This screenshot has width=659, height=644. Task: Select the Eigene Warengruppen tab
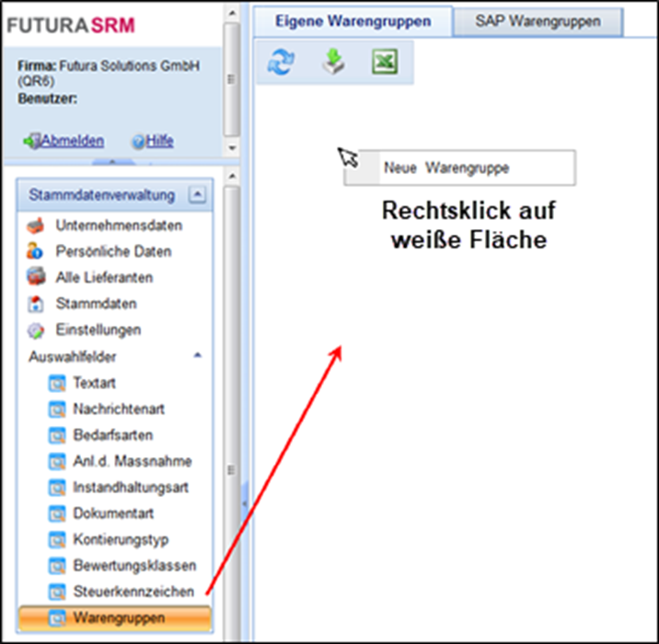coord(353,20)
